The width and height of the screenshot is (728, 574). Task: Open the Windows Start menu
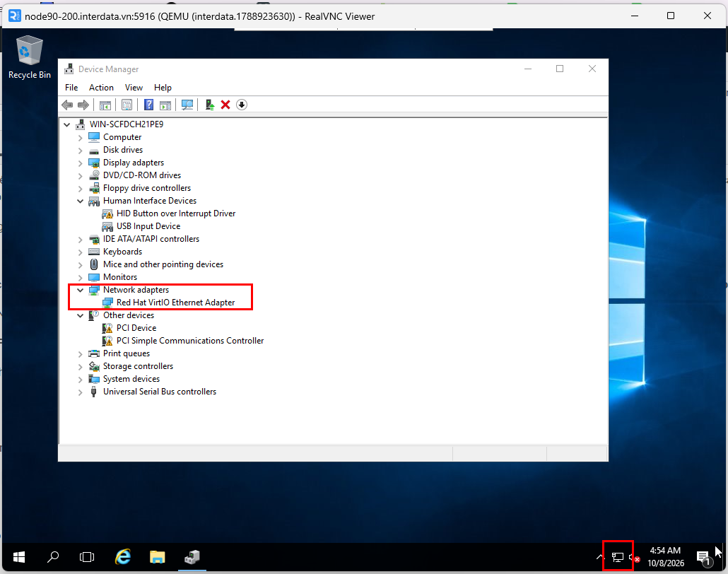point(19,557)
